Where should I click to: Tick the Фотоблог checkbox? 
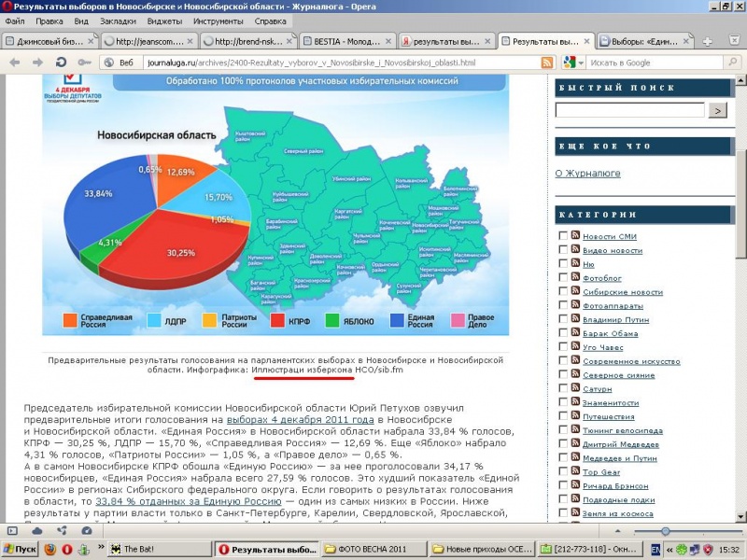(563, 278)
